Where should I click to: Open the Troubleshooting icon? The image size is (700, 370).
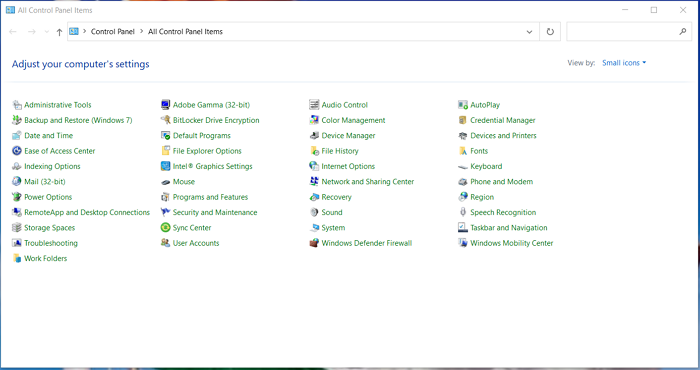pyautogui.click(x=17, y=243)
